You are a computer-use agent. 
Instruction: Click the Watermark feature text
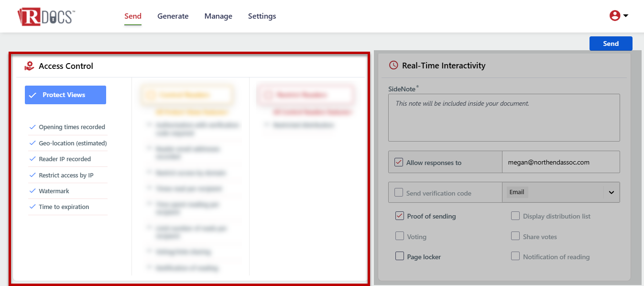click(54, 191)
